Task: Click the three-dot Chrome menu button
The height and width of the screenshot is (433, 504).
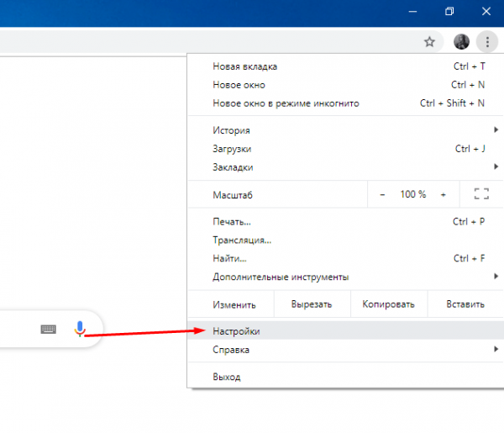Action: pyautogui.click(x=487, y=42)
